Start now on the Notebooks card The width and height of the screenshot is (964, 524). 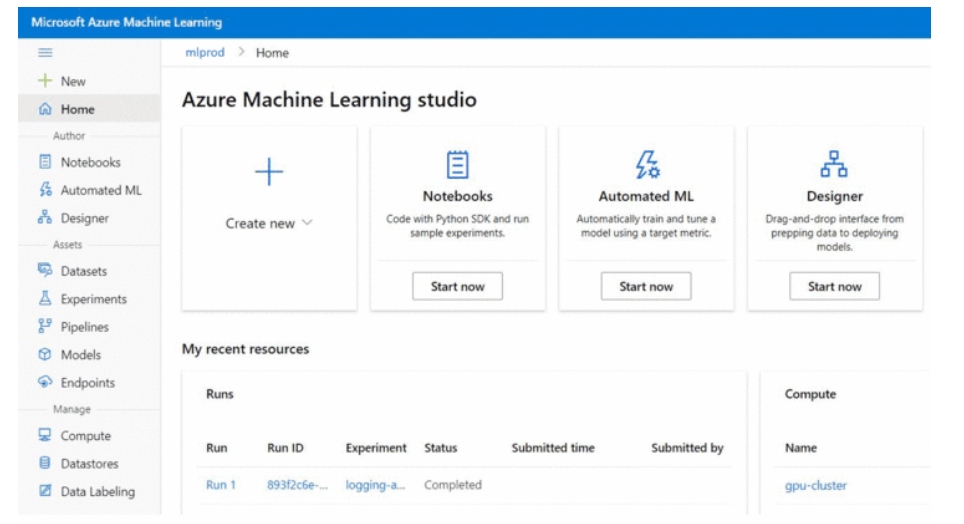click(457, 287)
